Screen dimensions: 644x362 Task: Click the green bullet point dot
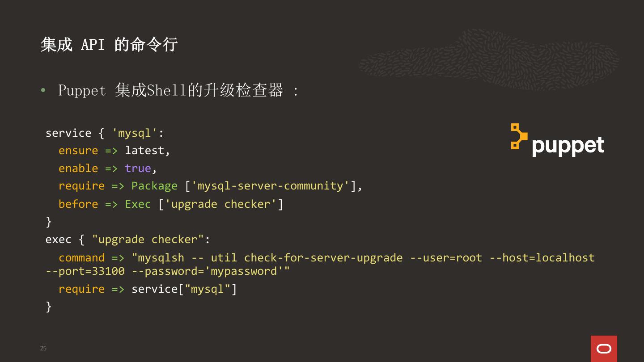[43, 90]
